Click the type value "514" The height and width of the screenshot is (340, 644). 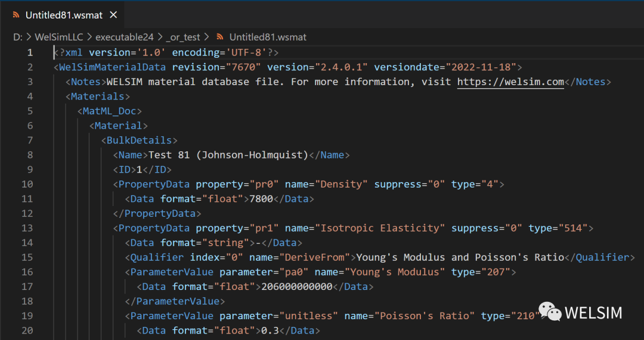click(573, 227)
